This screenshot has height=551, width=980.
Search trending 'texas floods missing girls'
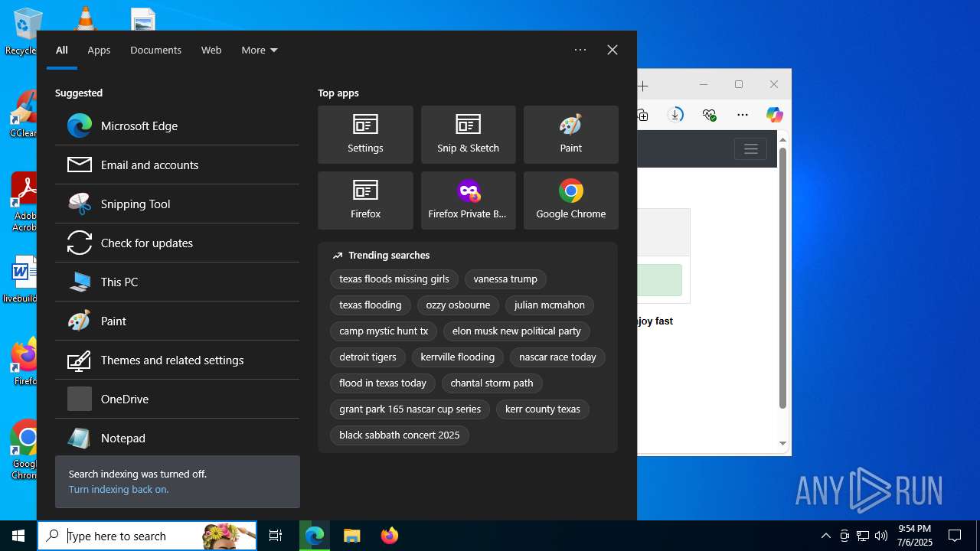point(394,279)
